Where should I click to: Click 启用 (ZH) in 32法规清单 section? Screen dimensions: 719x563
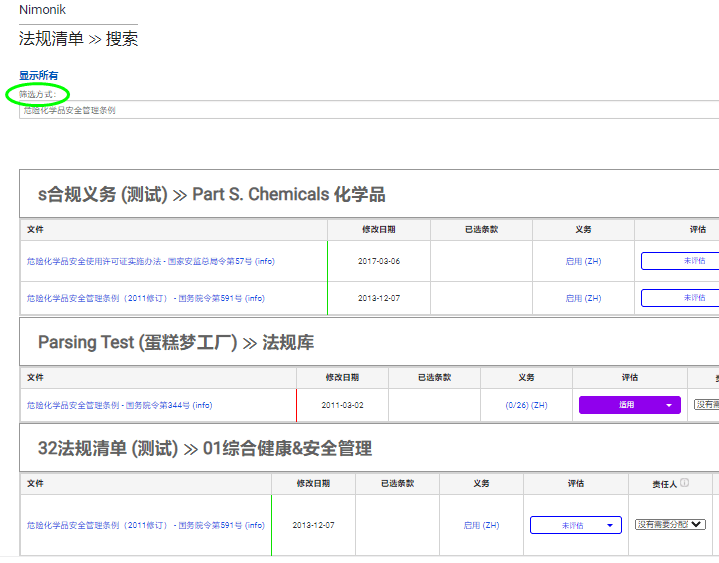(481, 525)
